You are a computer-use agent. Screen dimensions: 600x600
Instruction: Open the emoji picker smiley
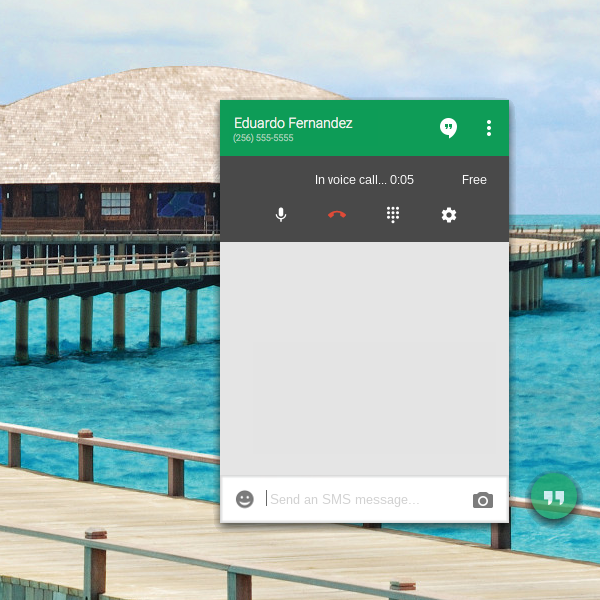coord(245,499)
